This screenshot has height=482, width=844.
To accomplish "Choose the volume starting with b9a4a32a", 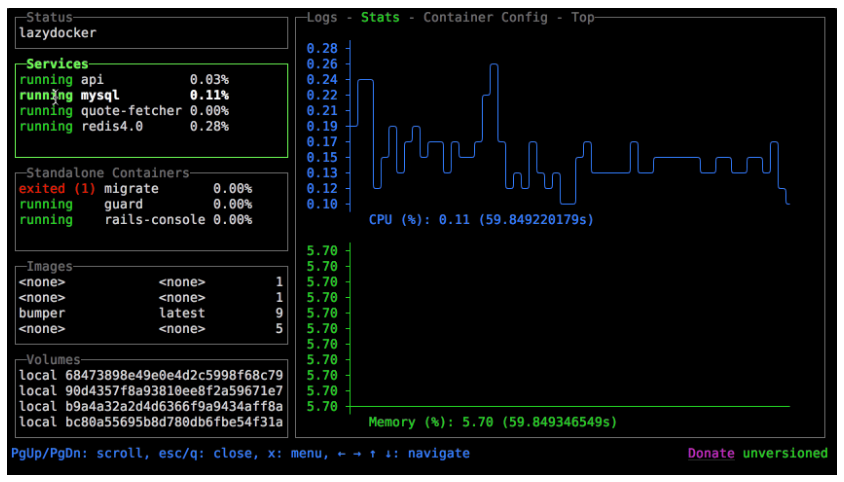I will pos(150,406).
